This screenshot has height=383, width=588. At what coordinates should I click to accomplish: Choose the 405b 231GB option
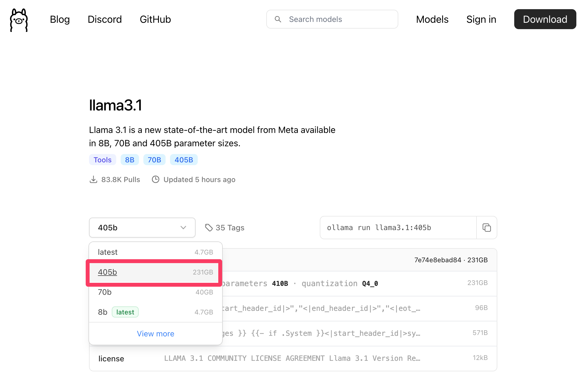click(x=155, y=272)
